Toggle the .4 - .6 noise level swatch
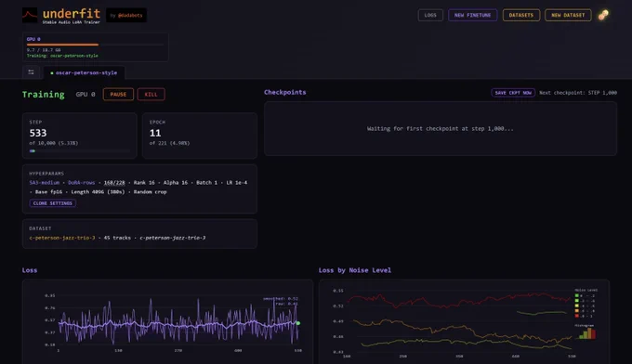632x364 pixels. 577,306
